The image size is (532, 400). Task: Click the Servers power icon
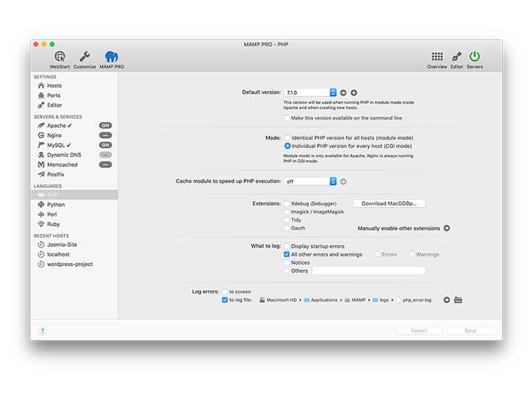474,57
